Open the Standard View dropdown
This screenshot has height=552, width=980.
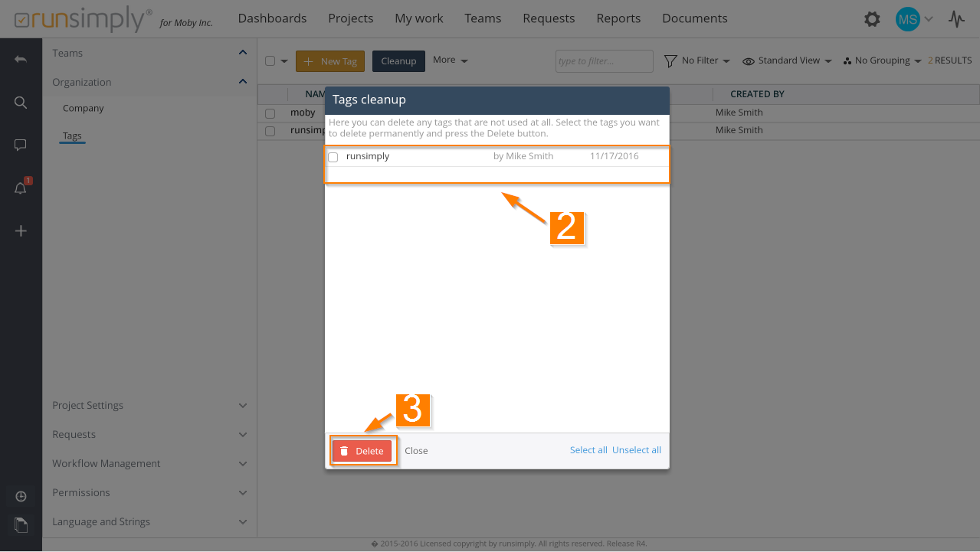787,60
